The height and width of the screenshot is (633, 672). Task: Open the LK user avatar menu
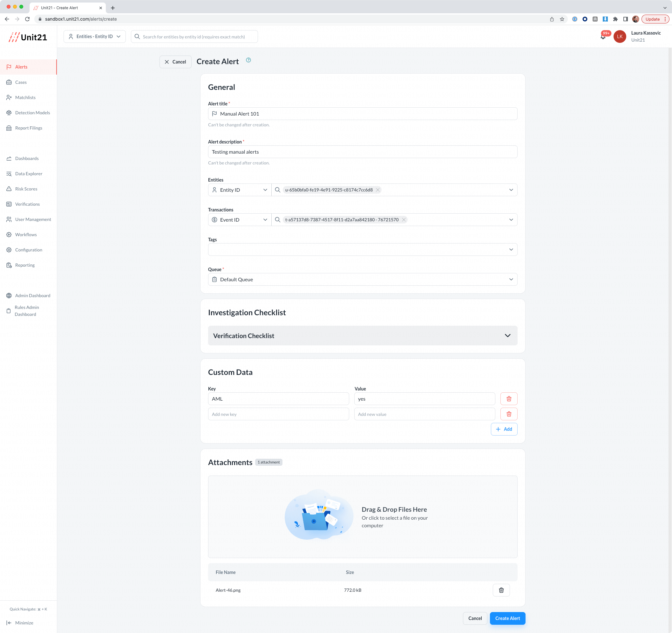620,37
